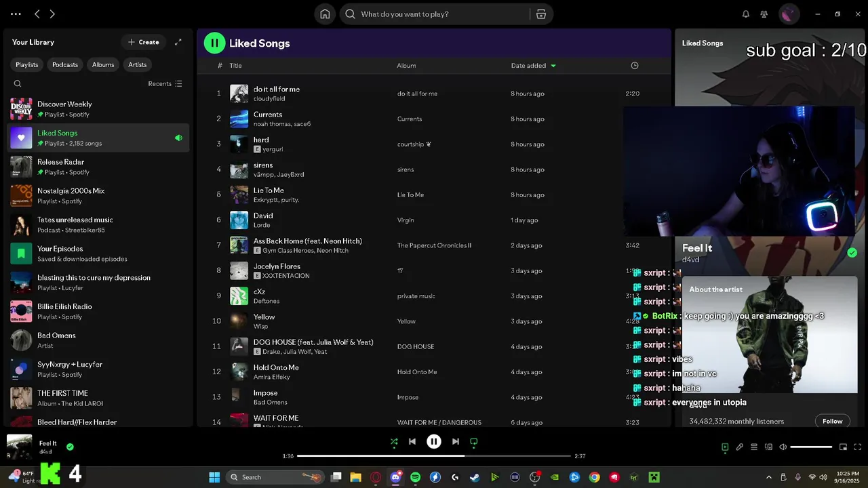Open album link 'The Papercut Chronicles II'
Viewport: 868px width, 488px height.
coord(434,245)
